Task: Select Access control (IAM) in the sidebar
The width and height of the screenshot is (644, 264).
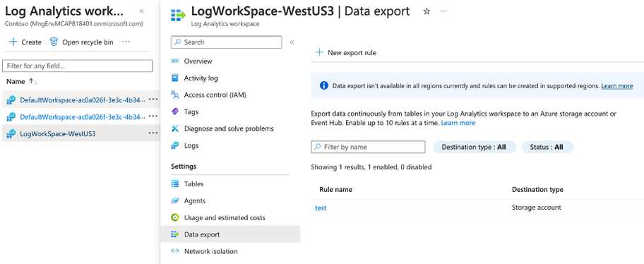Action: click(x=215, y=95)
